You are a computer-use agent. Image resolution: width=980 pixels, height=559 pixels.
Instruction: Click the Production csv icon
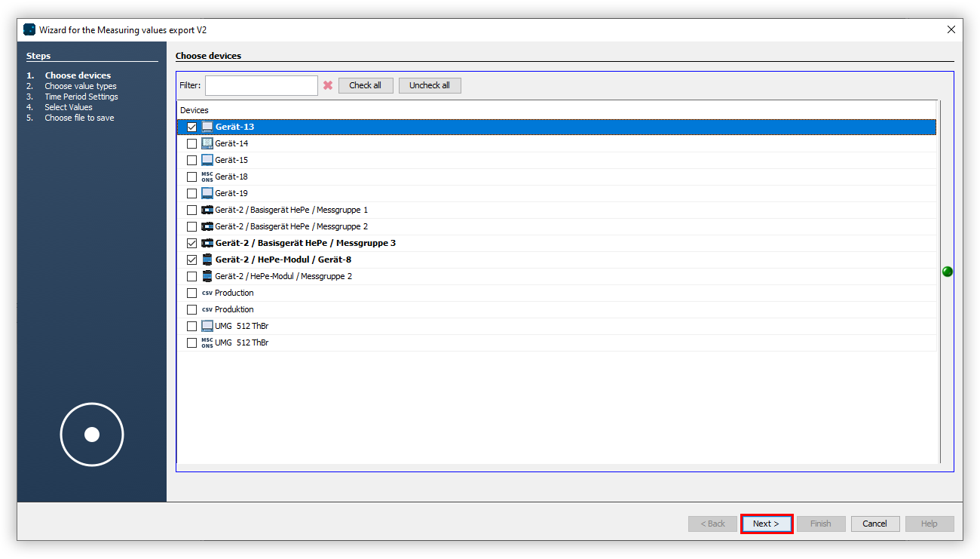[207, 293]
